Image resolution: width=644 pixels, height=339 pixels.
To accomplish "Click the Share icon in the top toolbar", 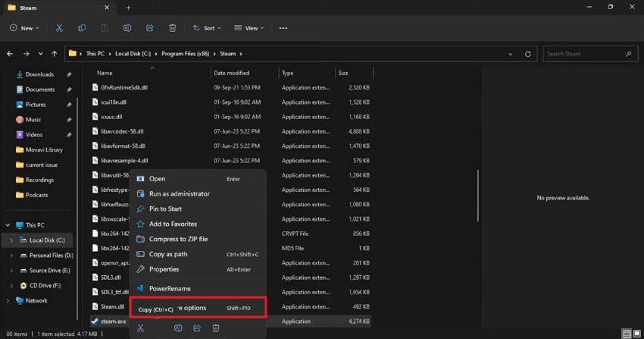I will [x=150, y=28].
